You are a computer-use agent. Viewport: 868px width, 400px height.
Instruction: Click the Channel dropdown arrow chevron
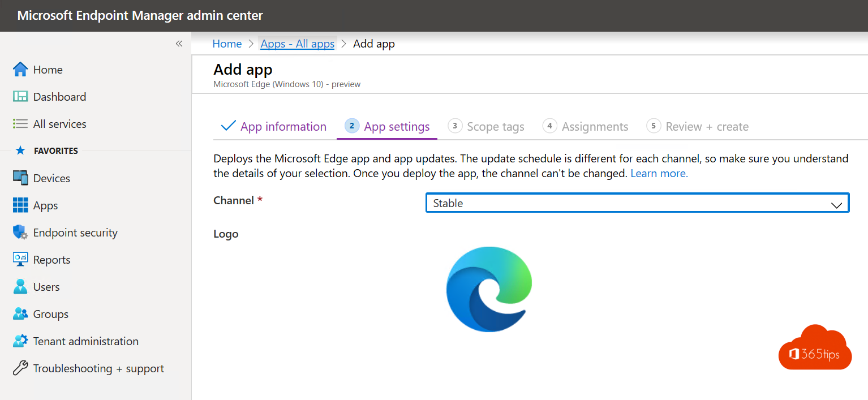tap(836, 205)
